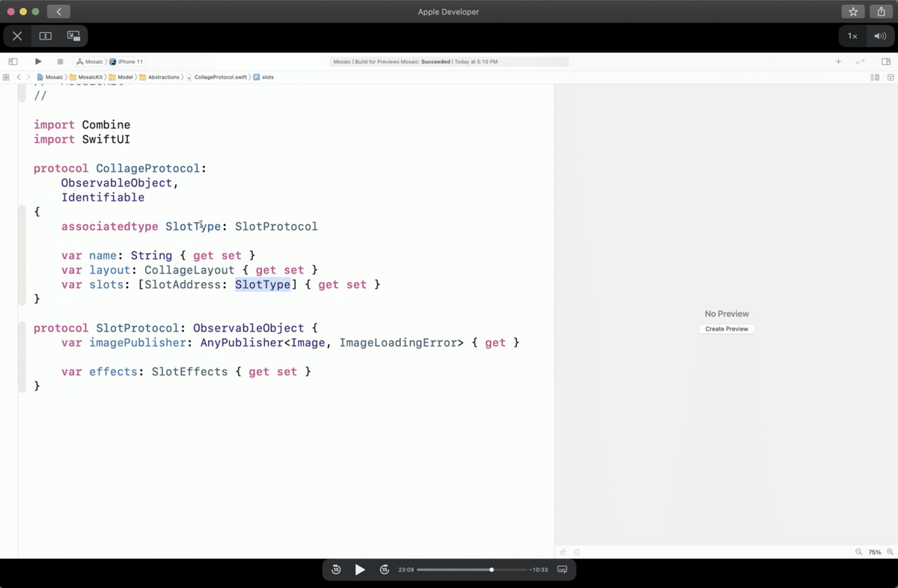This screenshot has height=588, width=898.
Task: Open preview canvas settings sliders
Action: (x=577, y=552)
